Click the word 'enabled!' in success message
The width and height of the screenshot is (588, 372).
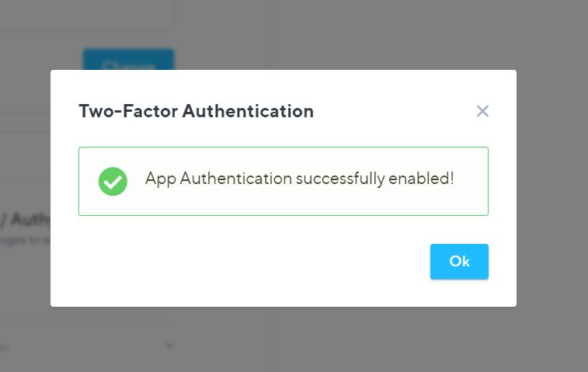coord(421,179)
